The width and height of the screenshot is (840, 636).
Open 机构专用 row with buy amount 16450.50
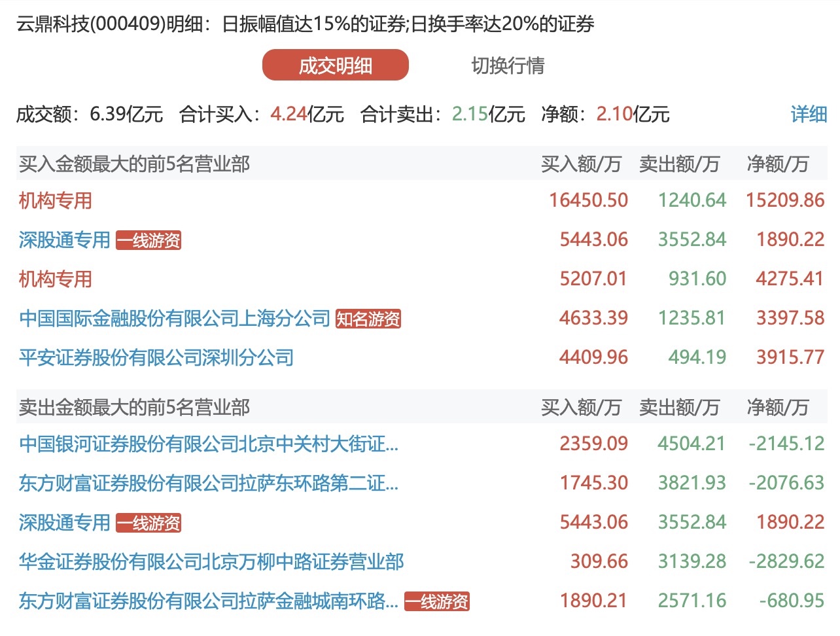tap(56, 201)
